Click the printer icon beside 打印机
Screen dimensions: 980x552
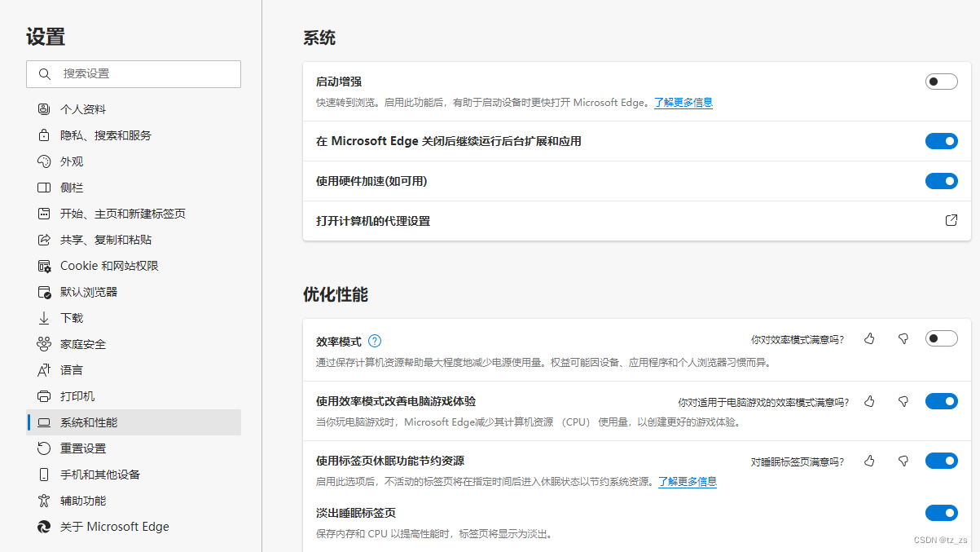[44, 396]
